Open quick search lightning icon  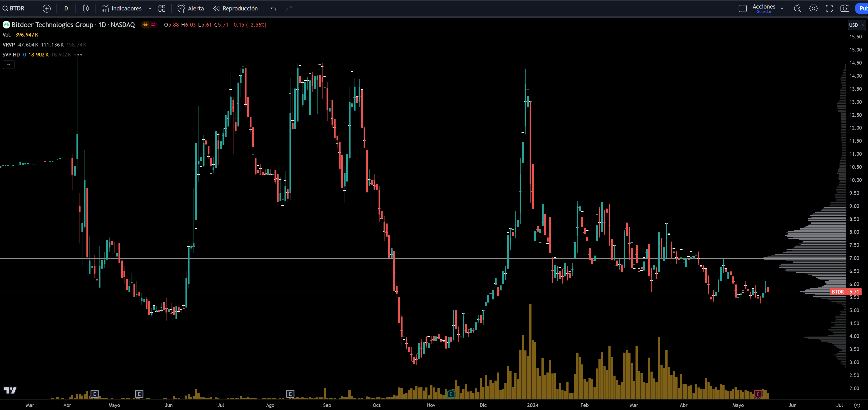coord(797,8)
